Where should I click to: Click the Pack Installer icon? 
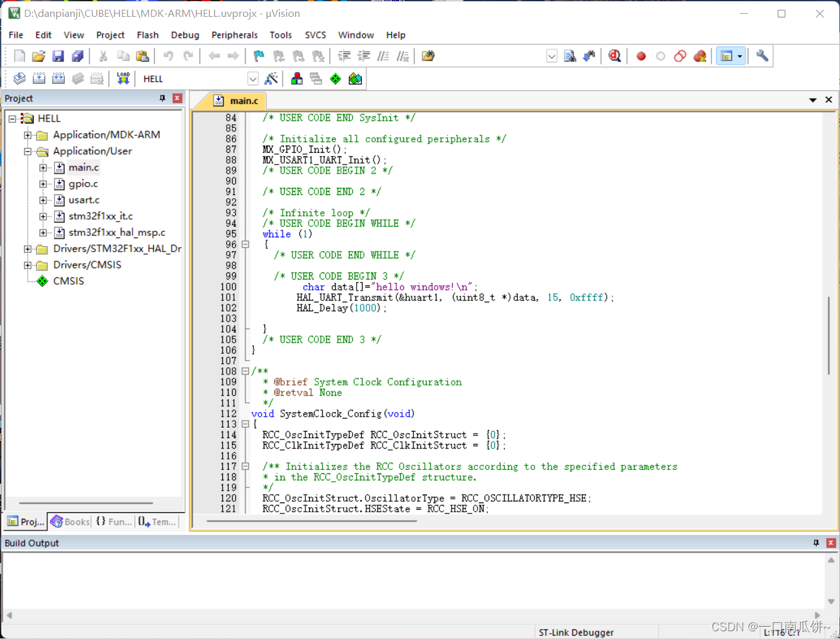coord(355,79)
